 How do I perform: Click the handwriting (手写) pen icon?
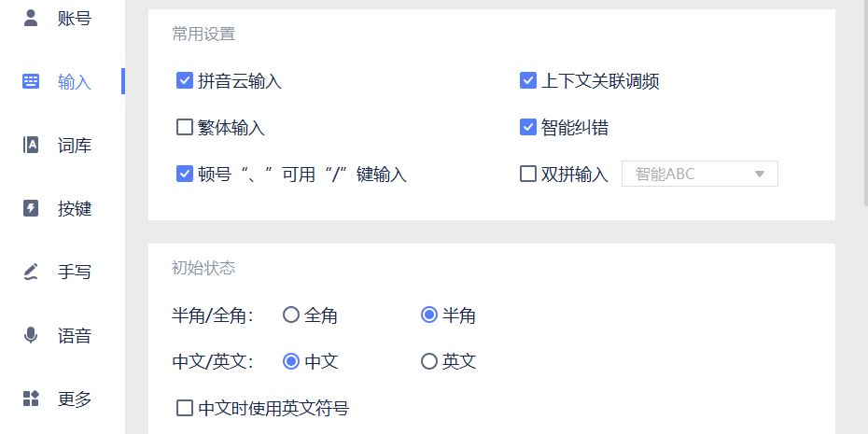pyautogui.click(x=31, y=272)
